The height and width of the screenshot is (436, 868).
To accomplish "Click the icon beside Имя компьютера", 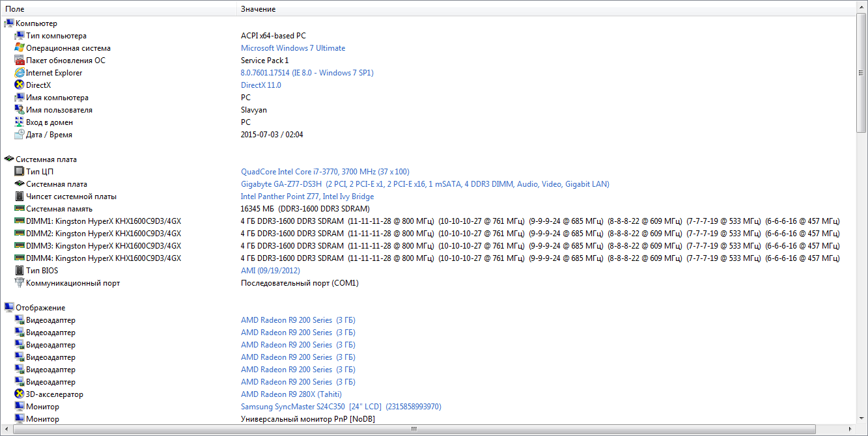I will tap(20, 98).
